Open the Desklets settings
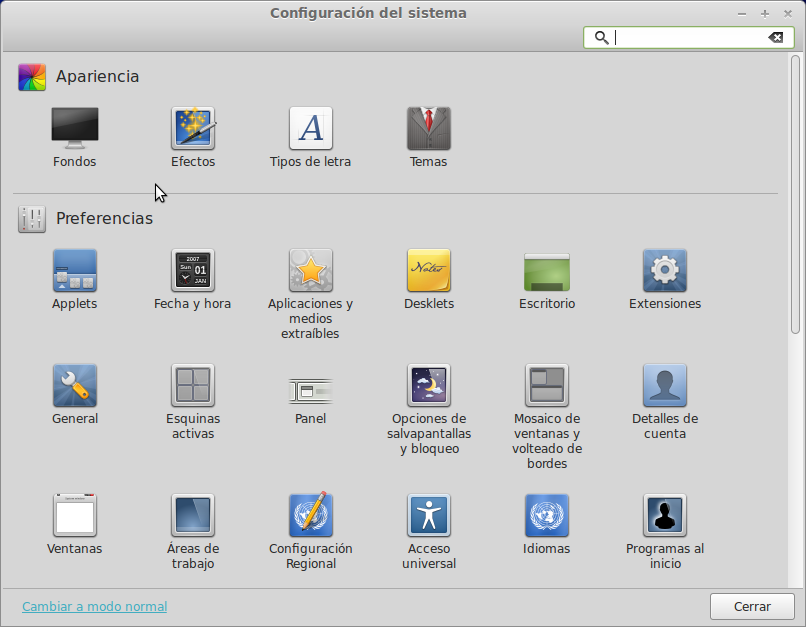The width and height of the screenshot is (806, 627). (428, 271)
